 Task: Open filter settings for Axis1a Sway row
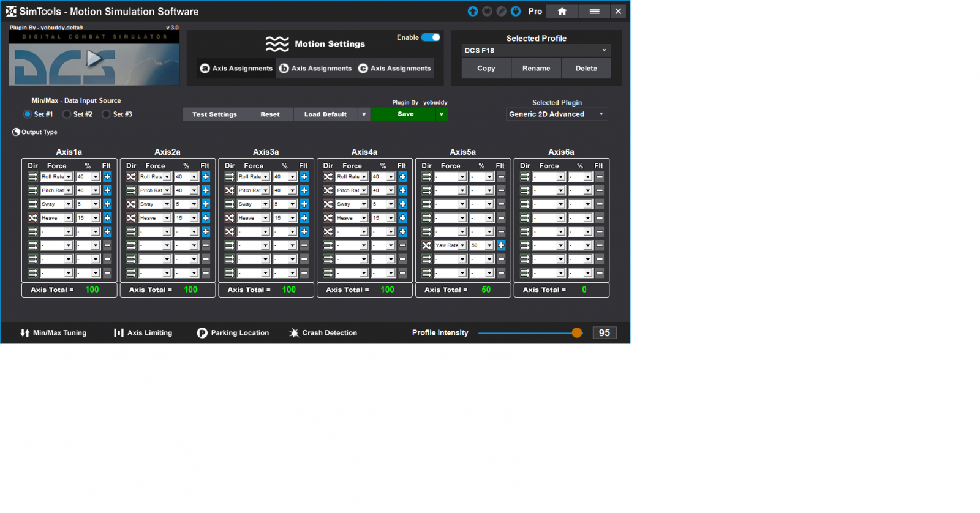click(107, 204)
